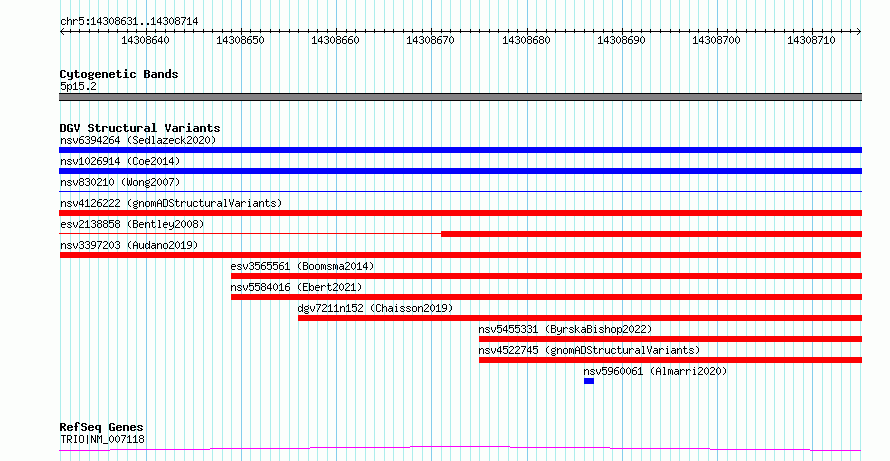
Task: Click the red bar under nsv5584016 (Ebert2021)
Action: click(547, 297)
